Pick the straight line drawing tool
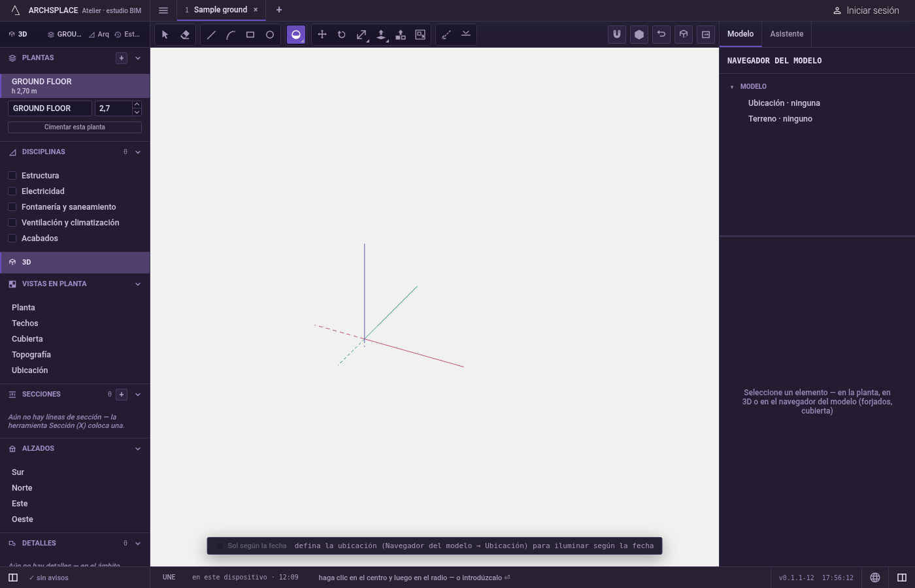The image size is (915, 588). coord(211,35)
